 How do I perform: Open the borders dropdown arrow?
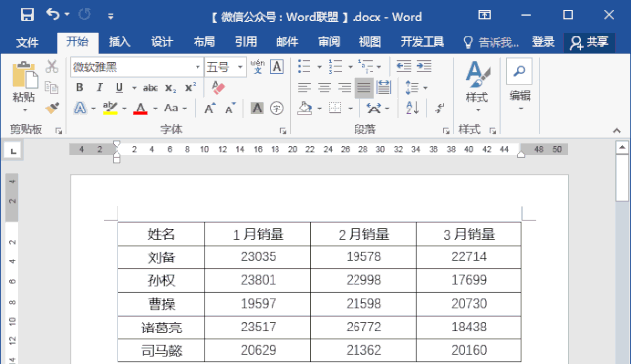(x=351, y=109)
